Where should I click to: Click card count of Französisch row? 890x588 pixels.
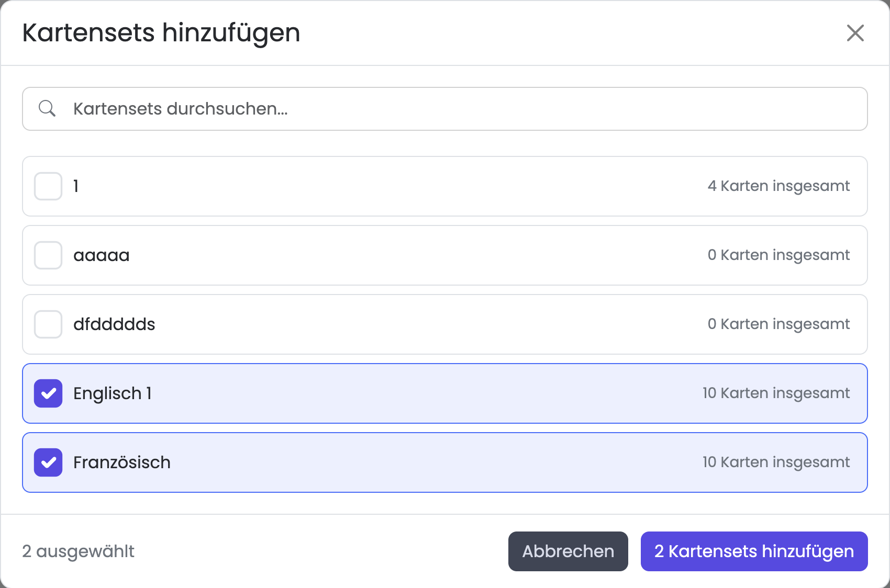776,462
